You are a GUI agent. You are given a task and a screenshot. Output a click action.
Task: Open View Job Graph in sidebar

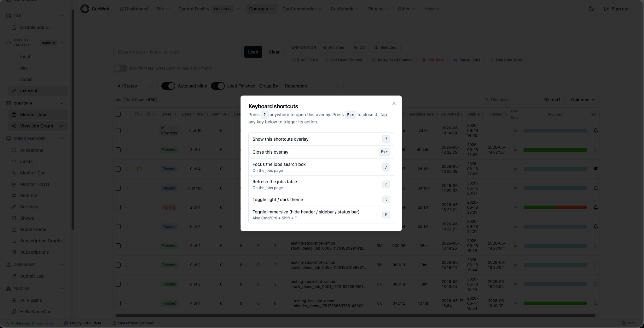pyautogui.click(x=38, y=126)
